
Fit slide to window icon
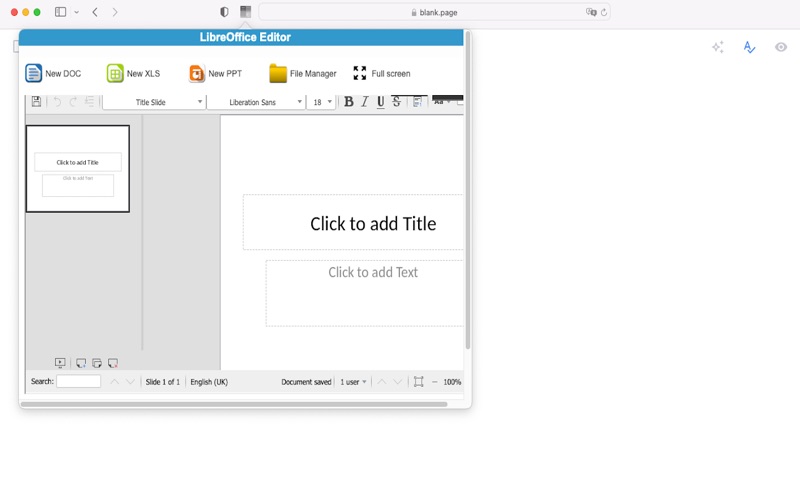pyautogui.click(x=418, y=382)
